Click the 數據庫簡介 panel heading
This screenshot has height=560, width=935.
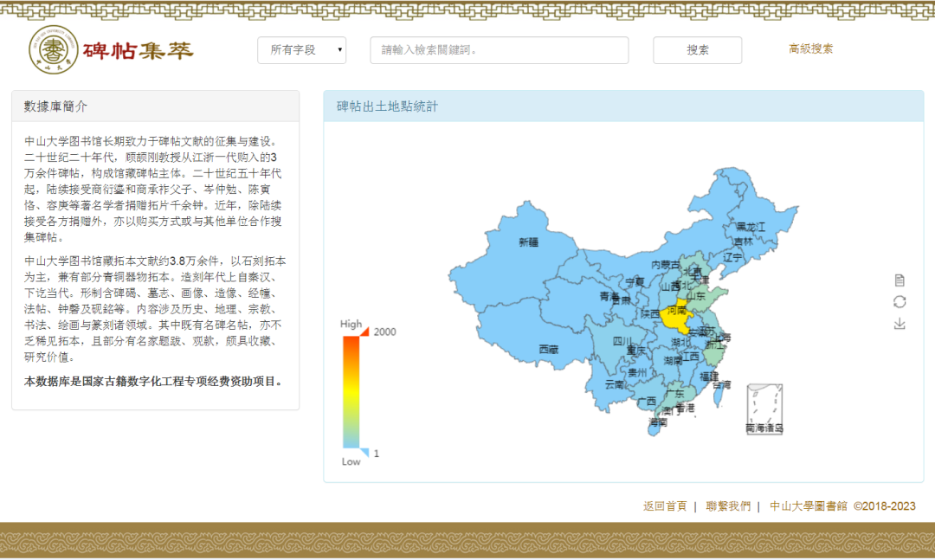coord(55,106)
